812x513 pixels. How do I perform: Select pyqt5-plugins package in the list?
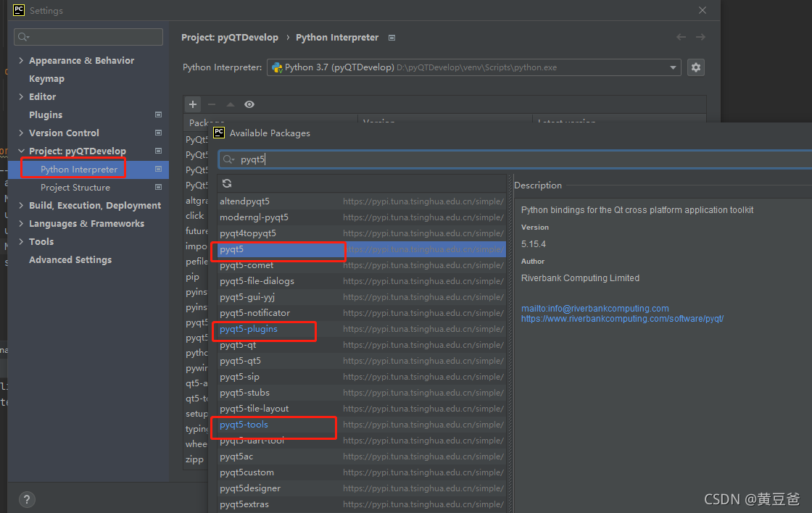coord(249,329)
